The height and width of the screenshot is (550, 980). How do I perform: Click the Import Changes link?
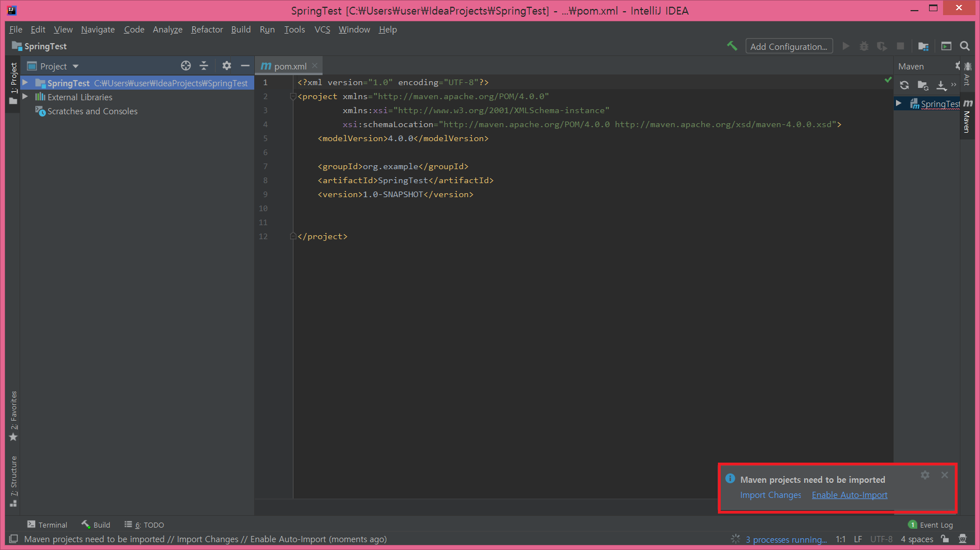pyautogui.click(x=771, y=495)
